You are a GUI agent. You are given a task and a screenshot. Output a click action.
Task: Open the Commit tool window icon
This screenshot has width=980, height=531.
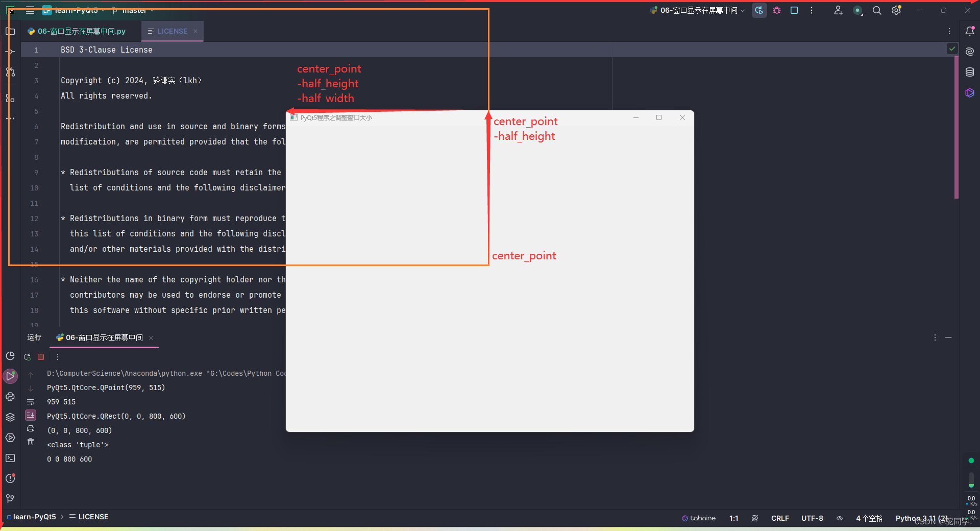(x=10, y=52)
